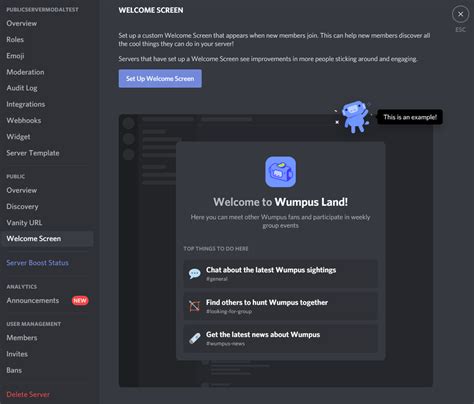The height and width of the screenshot is (404, 474).
Task: Open Widget settings
Action: pyautogui.click(x=18, y=137)
